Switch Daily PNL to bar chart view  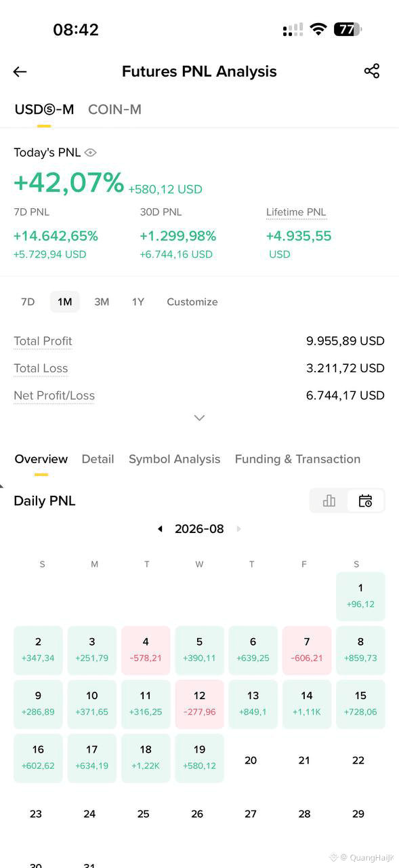[x=329, y=501]
